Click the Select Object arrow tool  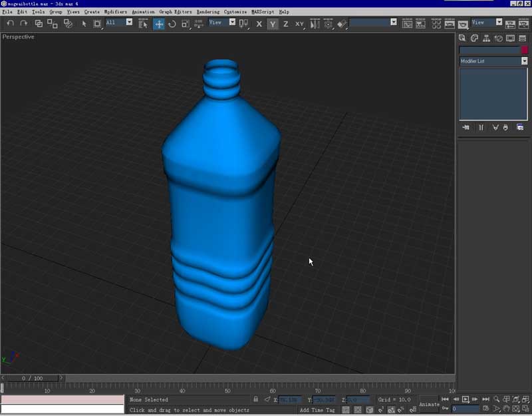point(84,24)
